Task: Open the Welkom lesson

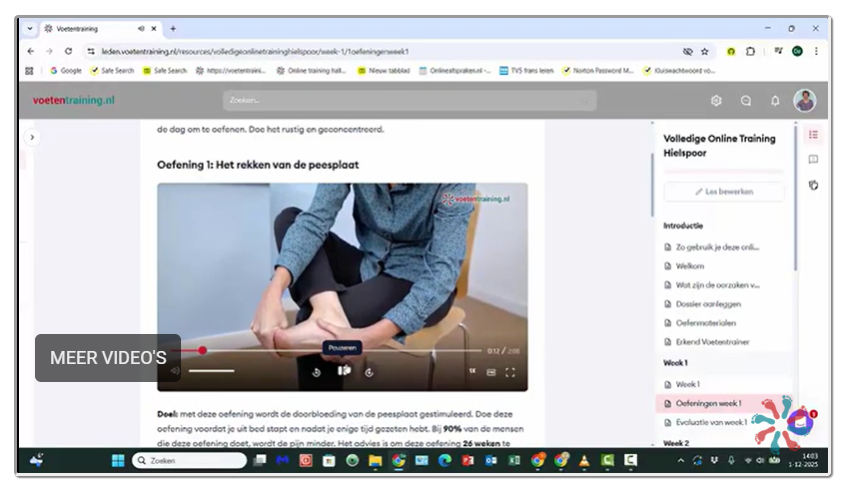Action: (x=690, y=266)
